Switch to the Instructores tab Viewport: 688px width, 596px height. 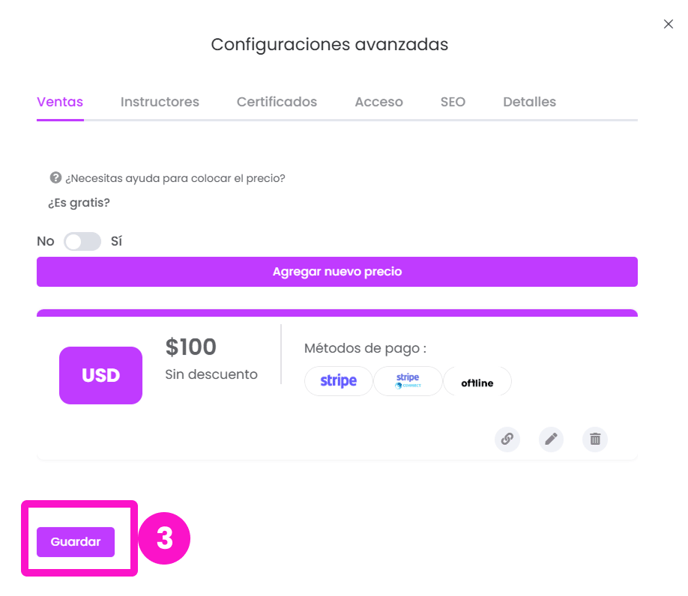pos(160,102)
